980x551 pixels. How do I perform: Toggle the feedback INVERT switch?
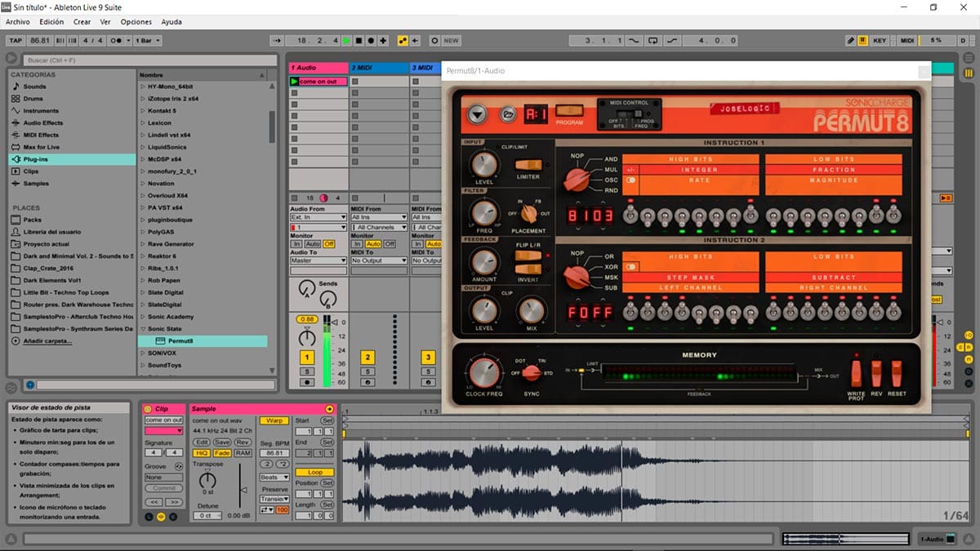coord(528,268)
